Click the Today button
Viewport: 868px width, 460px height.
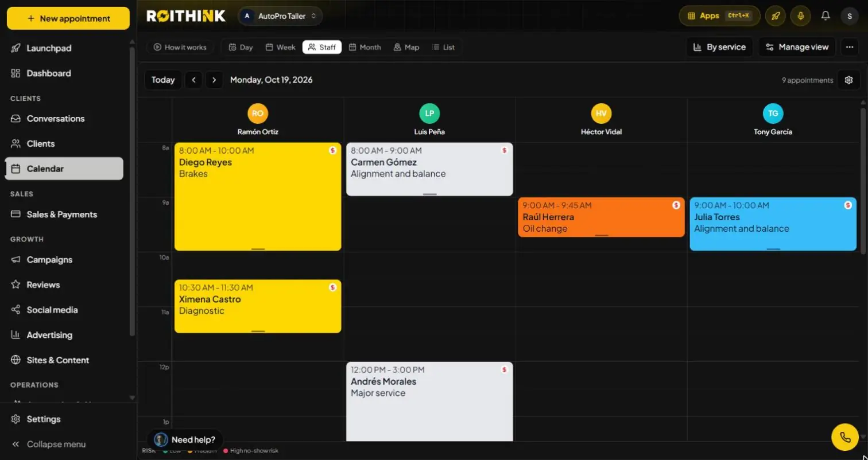coord(163,80)
